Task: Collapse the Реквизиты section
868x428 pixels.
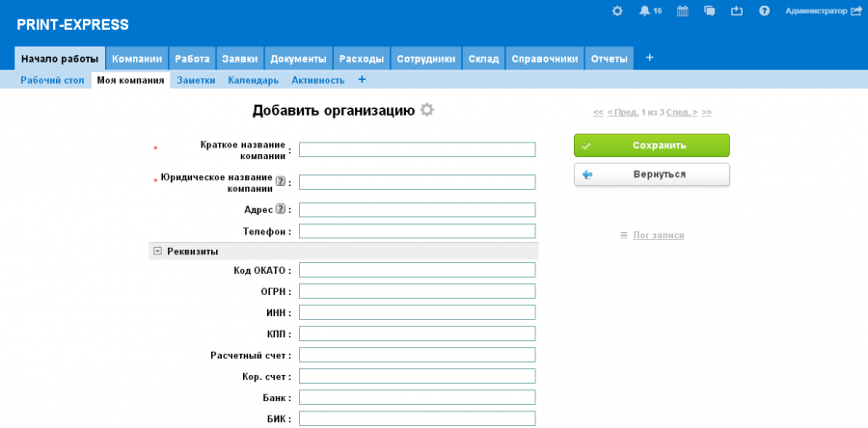Action: [x=157, y=251]
